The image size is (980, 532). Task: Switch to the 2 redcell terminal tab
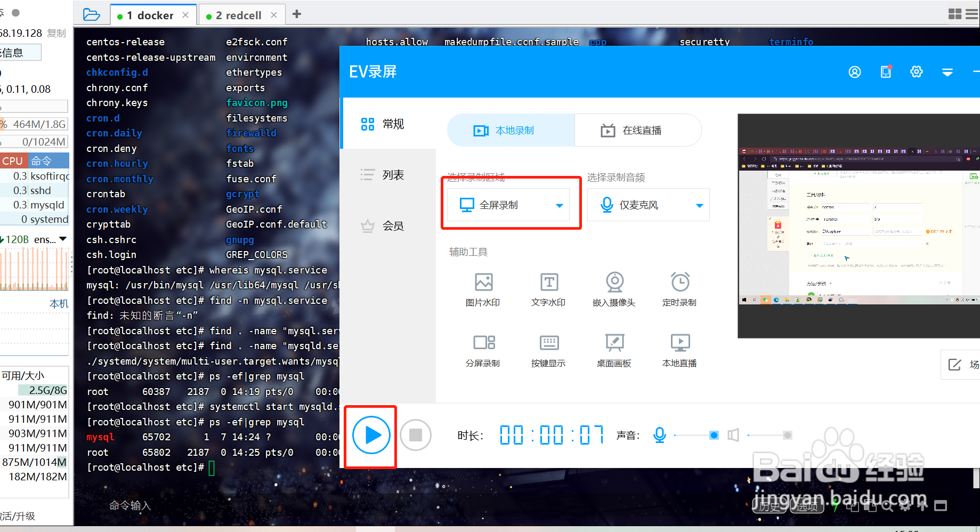[x=239, y=14]
